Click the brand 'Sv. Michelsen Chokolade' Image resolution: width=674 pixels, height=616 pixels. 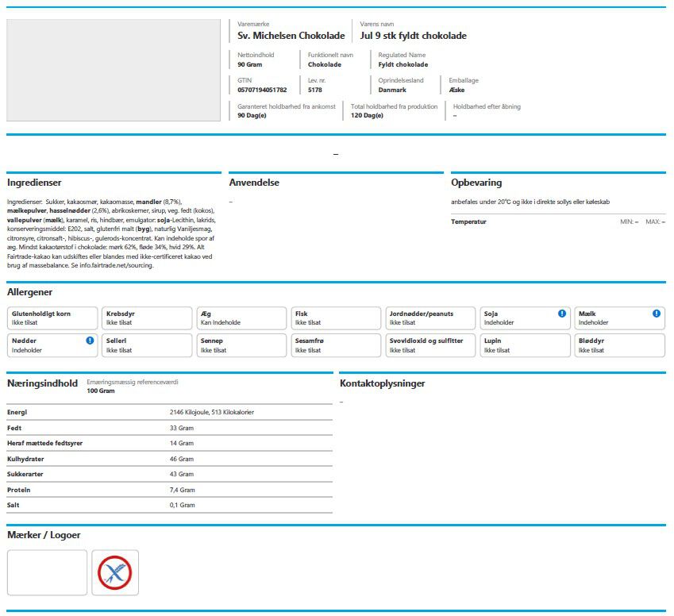click(291, 36)
